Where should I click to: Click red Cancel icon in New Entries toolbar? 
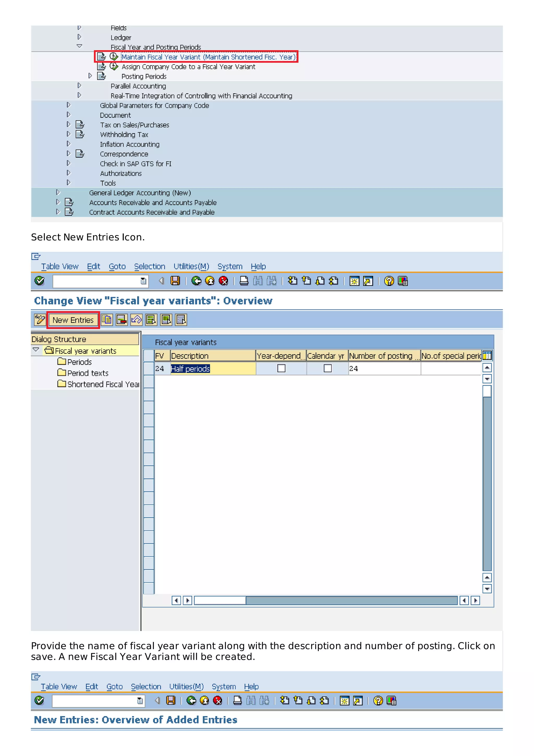[x=217, y=700]
